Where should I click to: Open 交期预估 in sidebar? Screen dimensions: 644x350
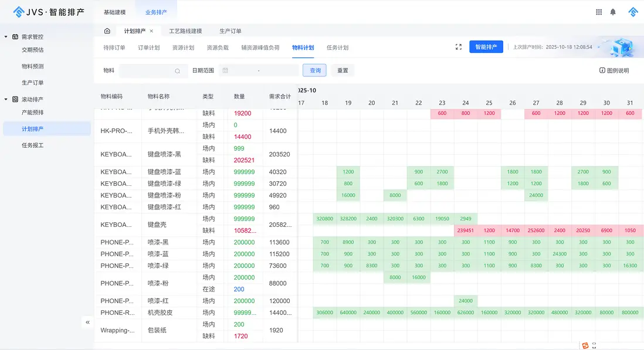32,50
